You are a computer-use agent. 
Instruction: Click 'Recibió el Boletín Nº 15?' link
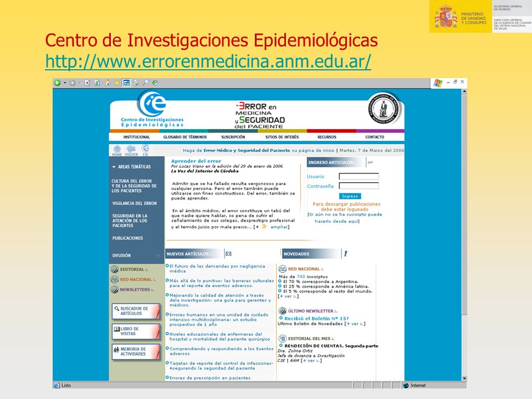pos(316,319)
